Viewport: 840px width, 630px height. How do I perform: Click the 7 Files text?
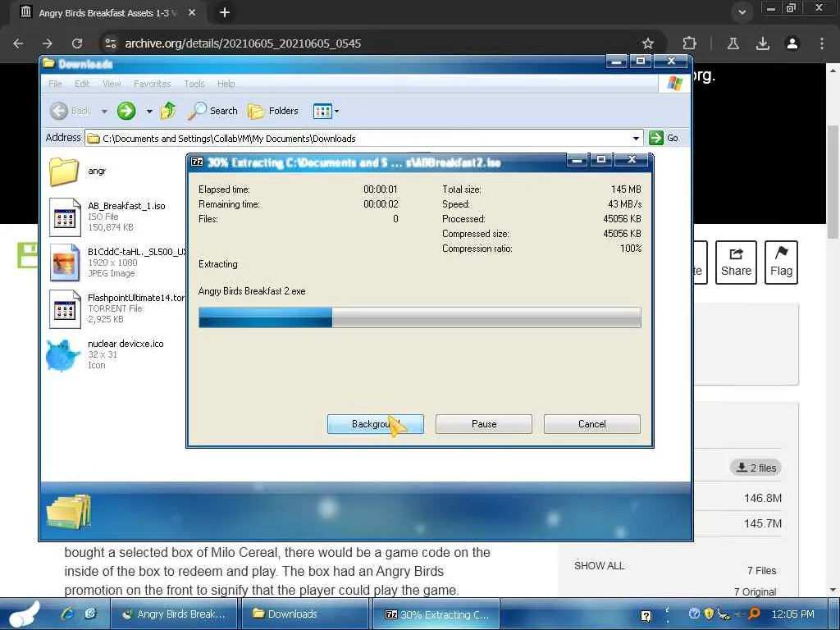click(761, 571)
